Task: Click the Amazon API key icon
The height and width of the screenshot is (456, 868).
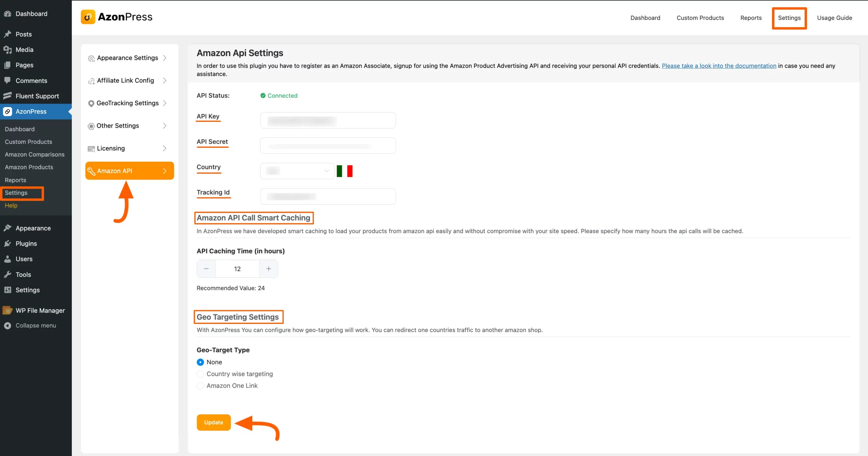Action: pyautogui.click(x=91, y=171)
